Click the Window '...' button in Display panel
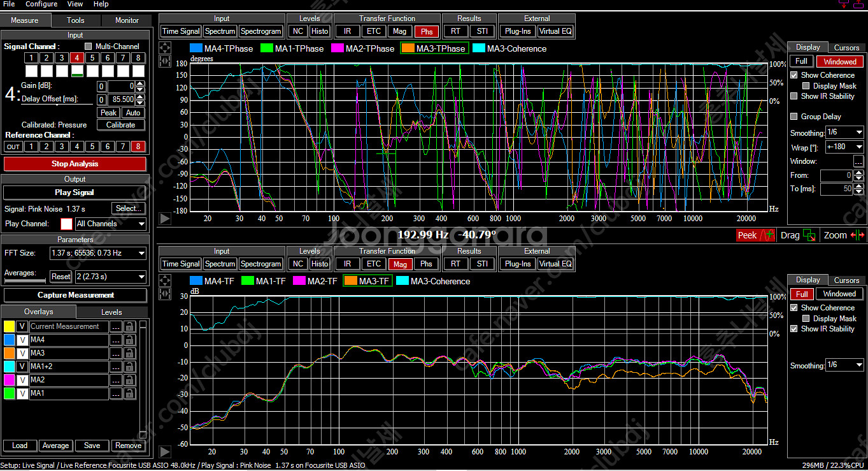The image size is (868, 471). point(858,161)
